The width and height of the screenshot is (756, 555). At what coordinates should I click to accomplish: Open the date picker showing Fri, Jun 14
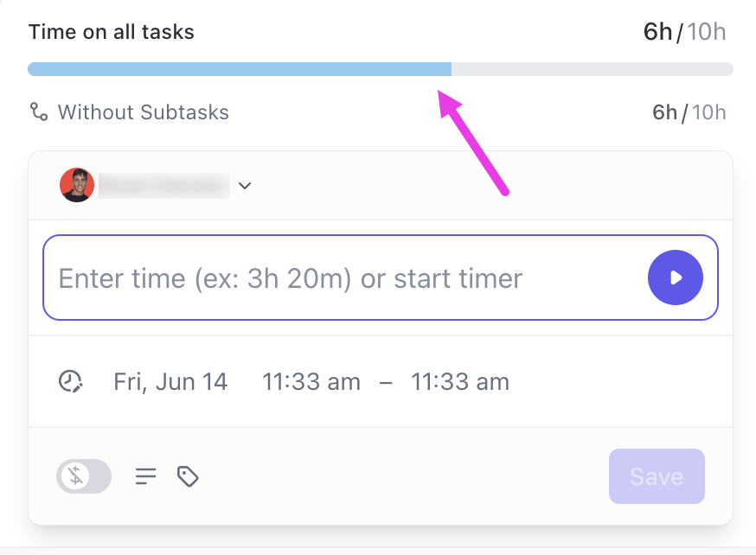click(170, 381)
